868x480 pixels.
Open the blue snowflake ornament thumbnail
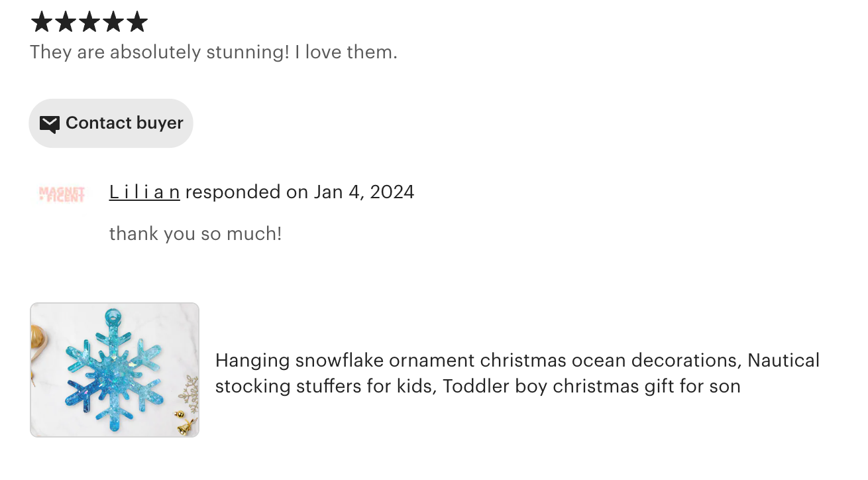114,370
